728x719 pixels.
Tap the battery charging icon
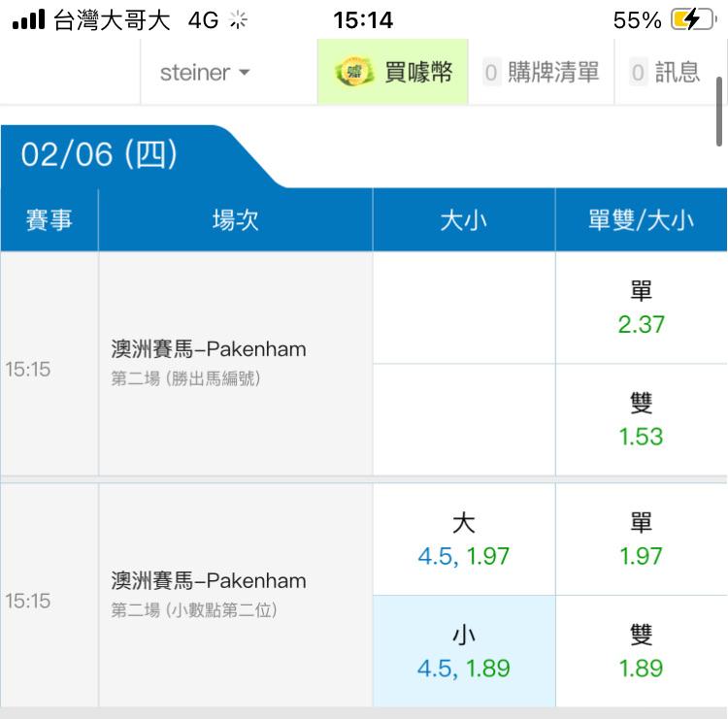(694, 20)
